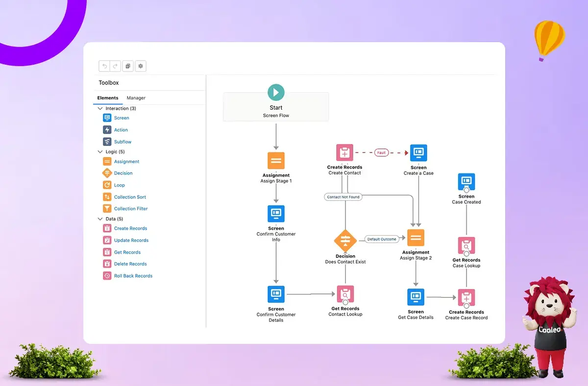Screen dimensions: 588x386
Task: Click the Create Case Record label
Action: [466, 318]
